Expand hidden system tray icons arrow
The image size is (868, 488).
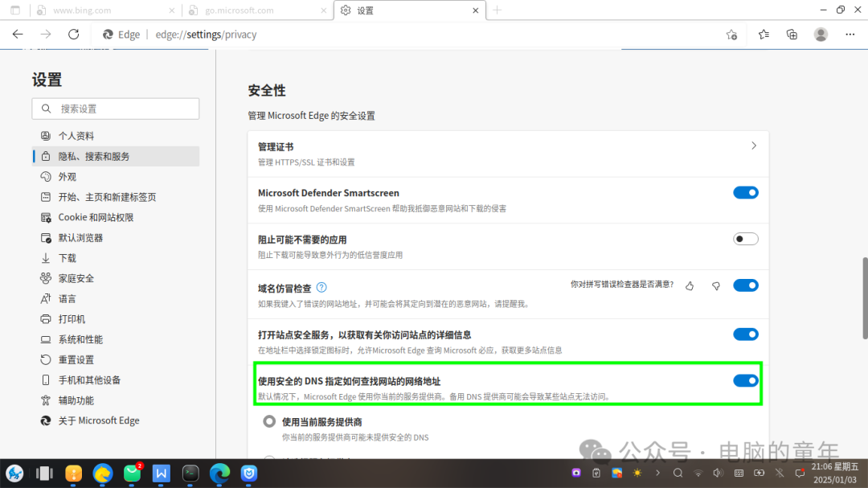coord(657,473)
